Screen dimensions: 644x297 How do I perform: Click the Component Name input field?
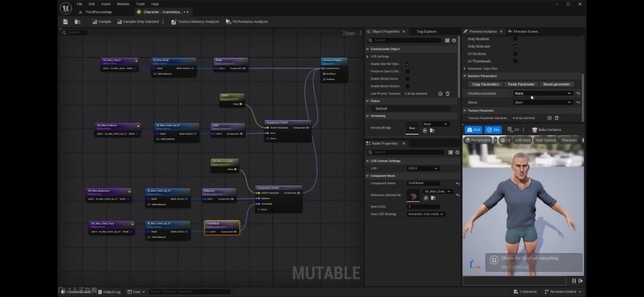(x=424, y=183)
